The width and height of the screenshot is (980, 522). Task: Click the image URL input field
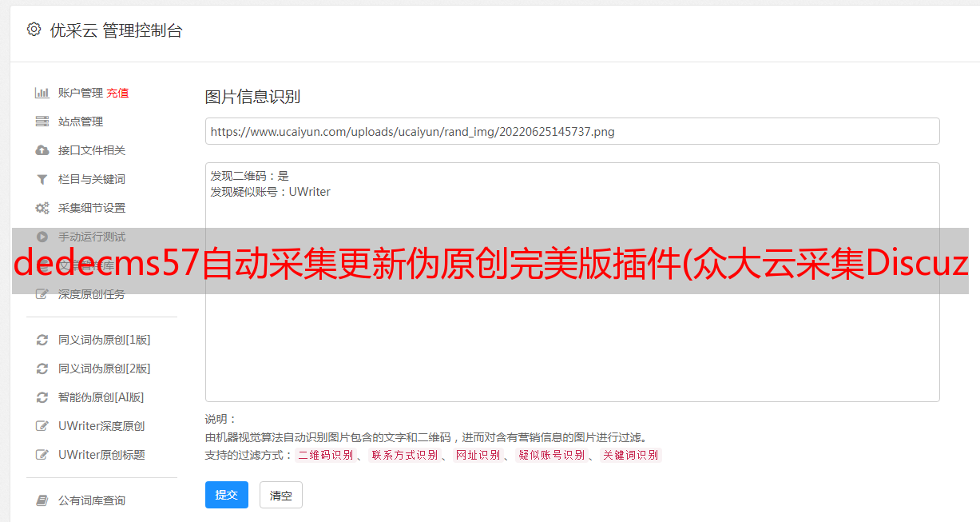click(x=572, y=131)
